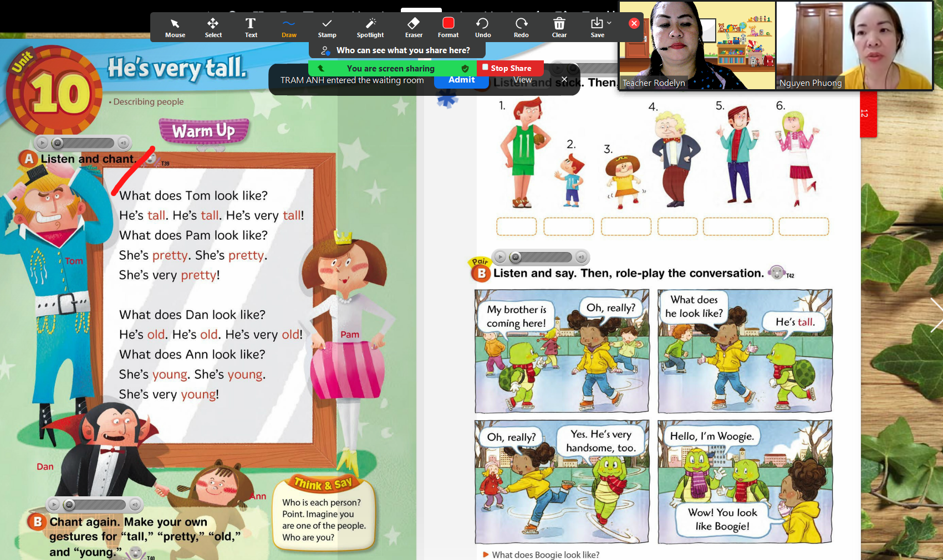Click the old man figure numbered 4
This screenshot has height=560, width=943.
coord(676,159)
